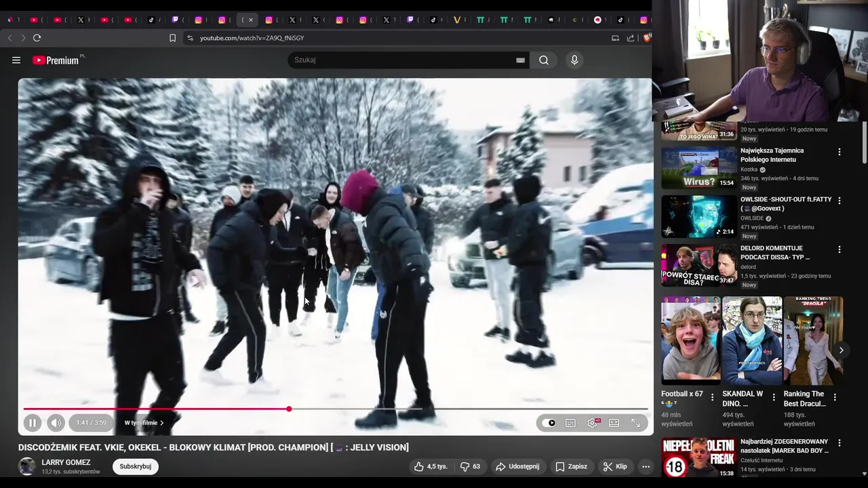Open 'Największa Tajemnica Polskiego Internetu' title
The width and height of the screenshot is (868, 488).
coord(772,155)
